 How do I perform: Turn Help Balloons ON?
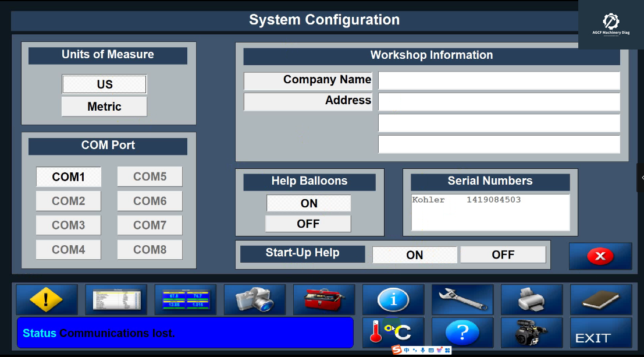point(308,203)
